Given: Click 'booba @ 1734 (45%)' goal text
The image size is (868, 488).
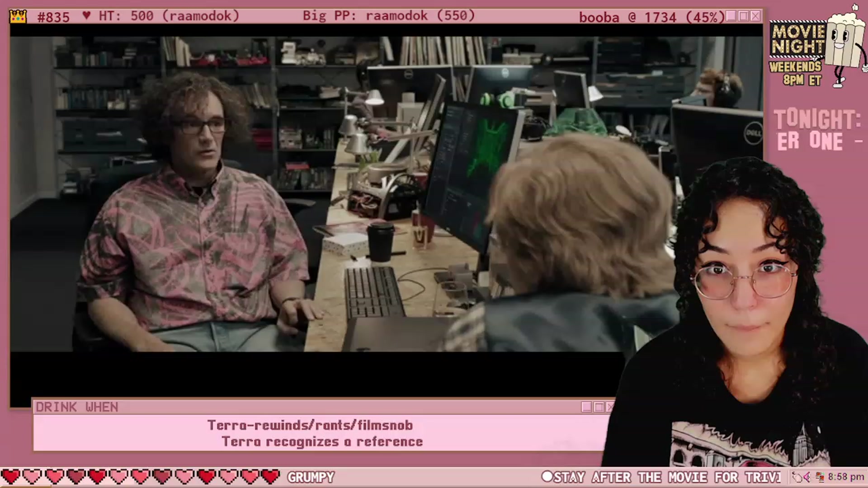Looking at the screenshot, I should pyautogui.click(x=651, y=17).
